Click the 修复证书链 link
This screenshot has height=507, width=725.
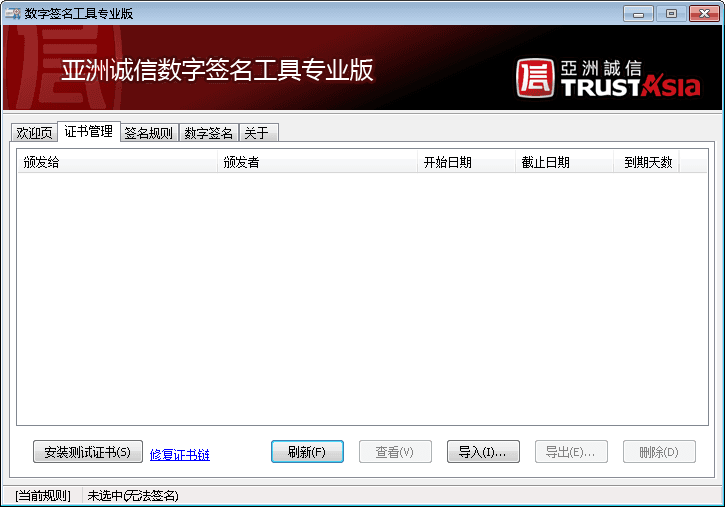[180, 455]
